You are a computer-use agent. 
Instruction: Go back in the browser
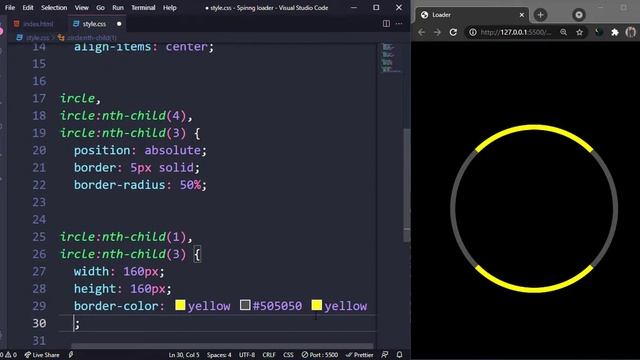click(422, 32)
